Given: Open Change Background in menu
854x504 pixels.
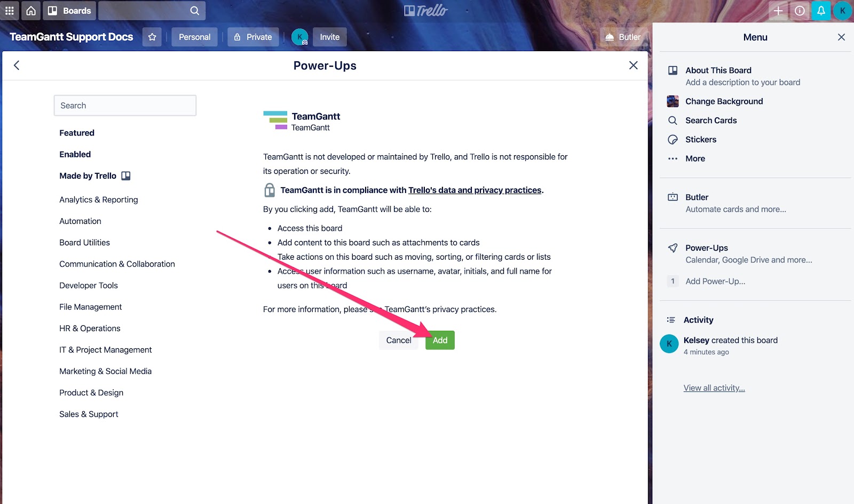Looking at the screenshot, I should point(724,101).
